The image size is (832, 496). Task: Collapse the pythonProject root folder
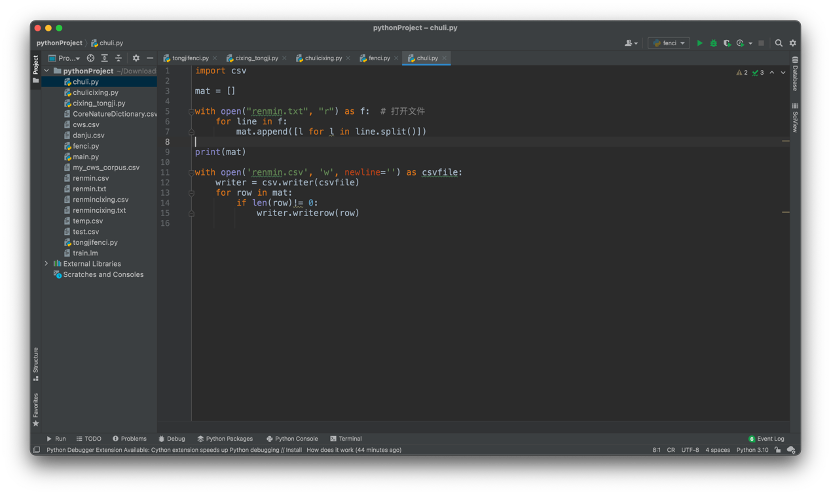point(47,71)
